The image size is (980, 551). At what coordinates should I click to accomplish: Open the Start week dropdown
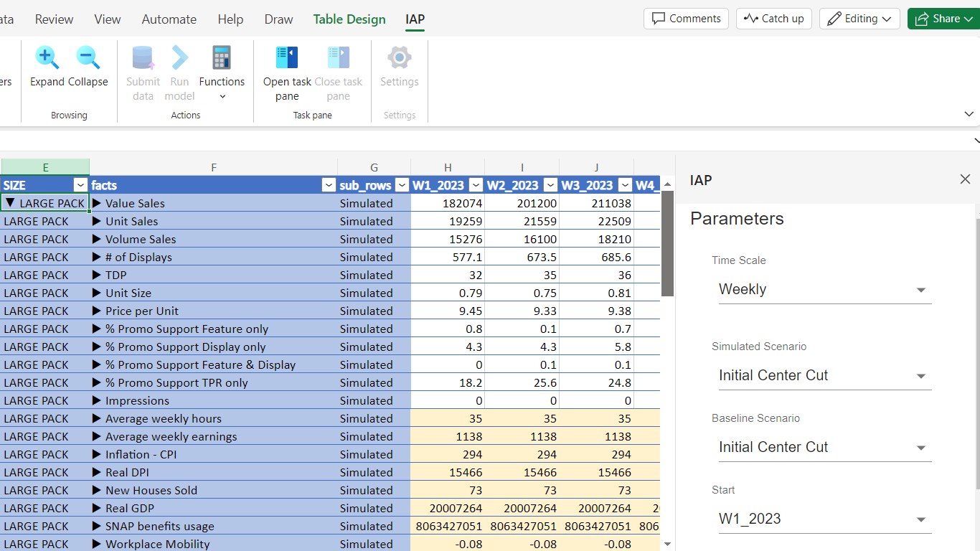(825, 519)
